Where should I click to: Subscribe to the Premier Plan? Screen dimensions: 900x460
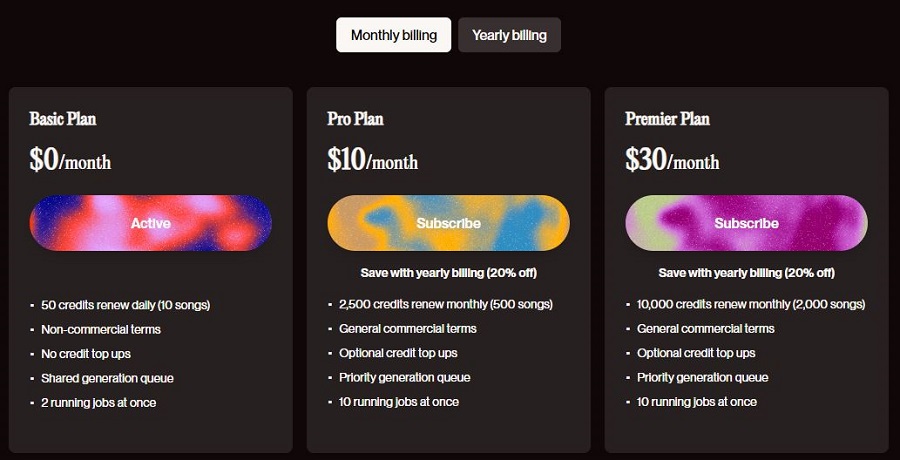click(746, 223)
